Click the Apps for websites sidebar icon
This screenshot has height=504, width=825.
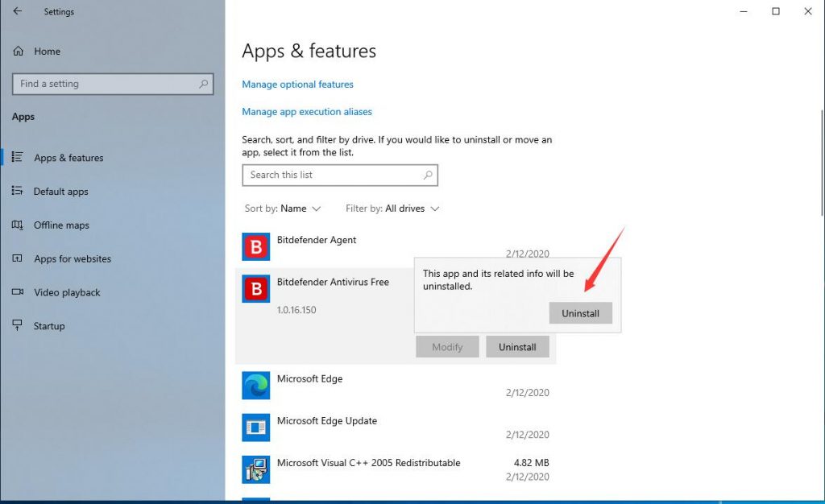[x=18, y=258]
